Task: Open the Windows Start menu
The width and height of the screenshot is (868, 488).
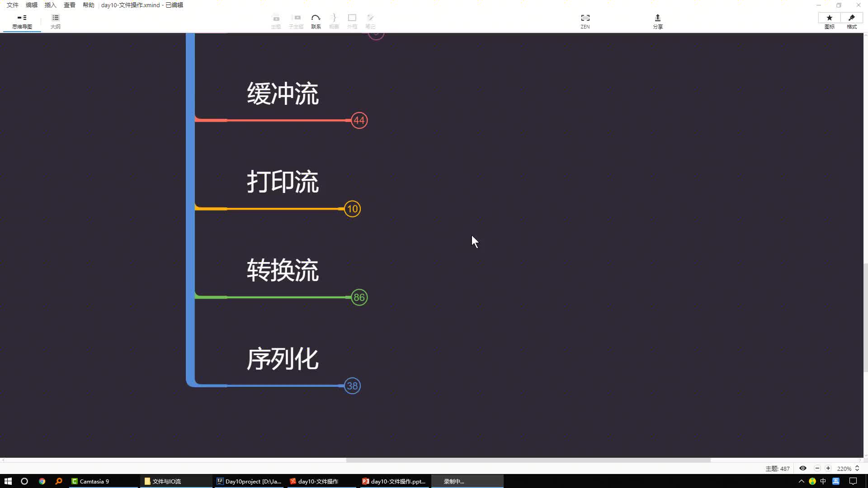Action: click(x=8, y=481)
